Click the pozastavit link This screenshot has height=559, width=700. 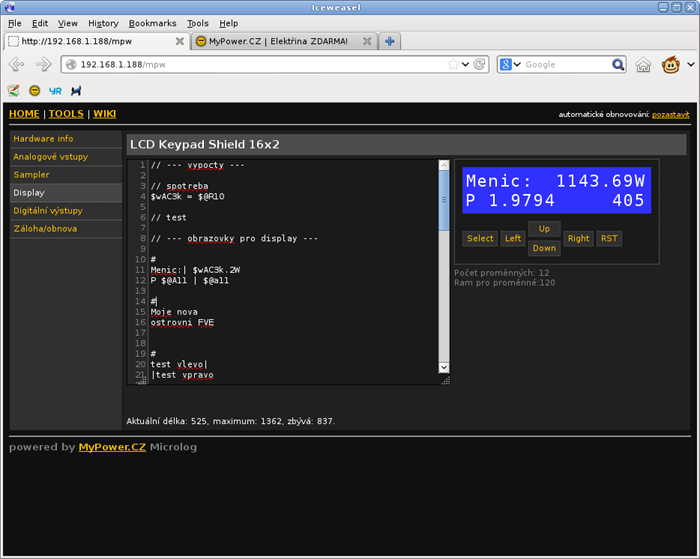[x=670, y=115]
